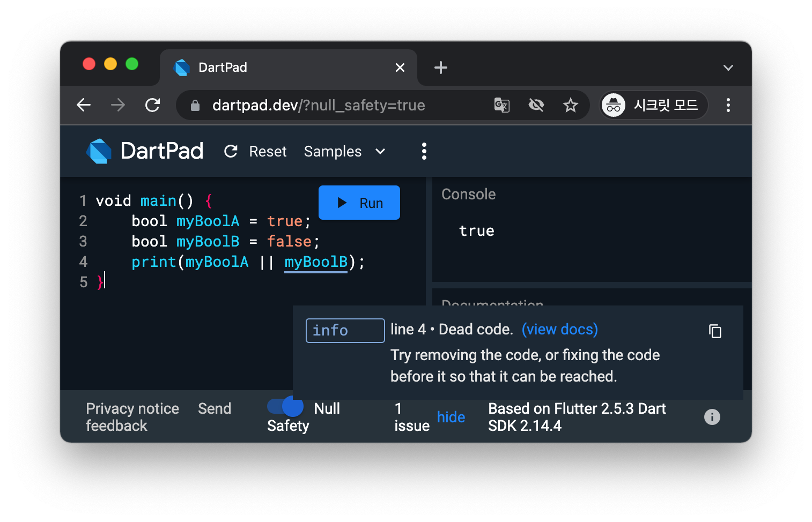Click the green fullscreen window button
This screenshot has height=522, width=812.
click(x=132, y=64)
